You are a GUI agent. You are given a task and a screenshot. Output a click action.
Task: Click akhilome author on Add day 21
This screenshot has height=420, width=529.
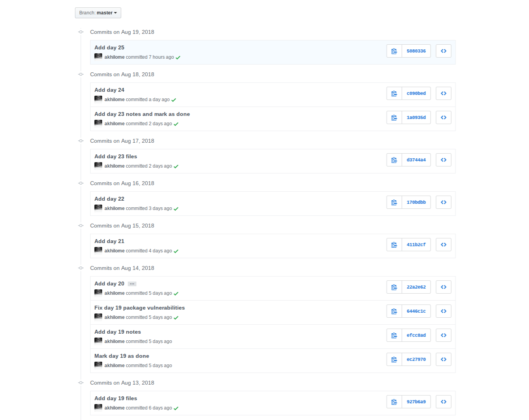coord(114,251)
